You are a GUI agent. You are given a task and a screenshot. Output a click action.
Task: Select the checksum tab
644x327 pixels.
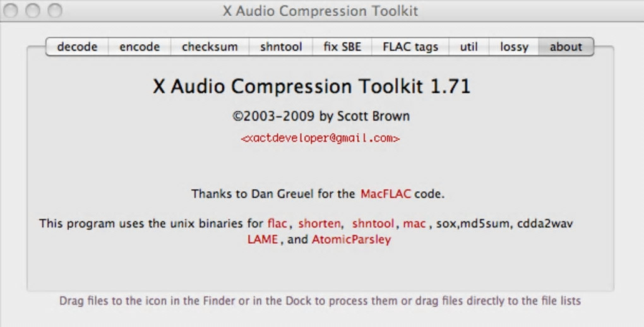[x=210, y=47]
